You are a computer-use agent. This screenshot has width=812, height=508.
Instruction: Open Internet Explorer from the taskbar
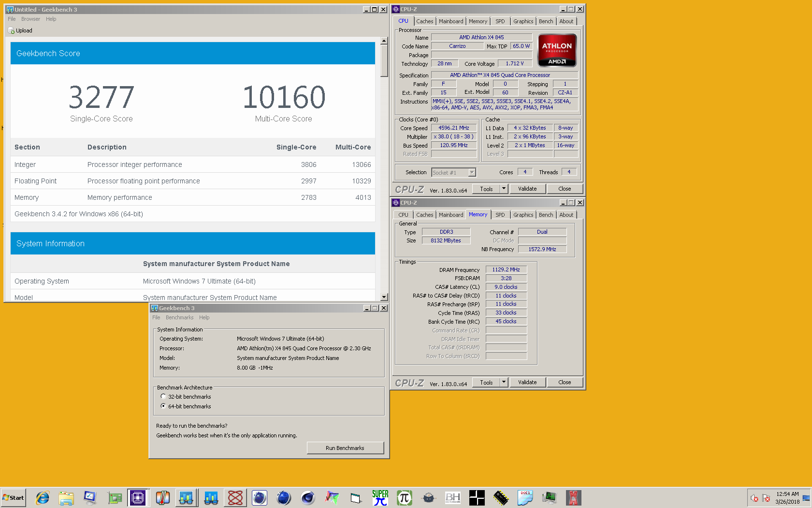pyautogui.click(x=43, y=497)
